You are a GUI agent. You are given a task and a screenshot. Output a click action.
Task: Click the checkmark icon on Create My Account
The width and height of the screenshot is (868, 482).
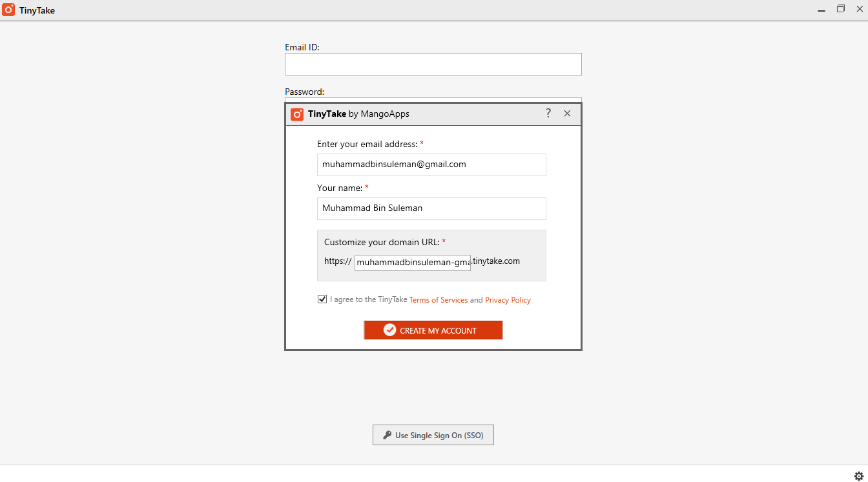click(x=389, y=330)
